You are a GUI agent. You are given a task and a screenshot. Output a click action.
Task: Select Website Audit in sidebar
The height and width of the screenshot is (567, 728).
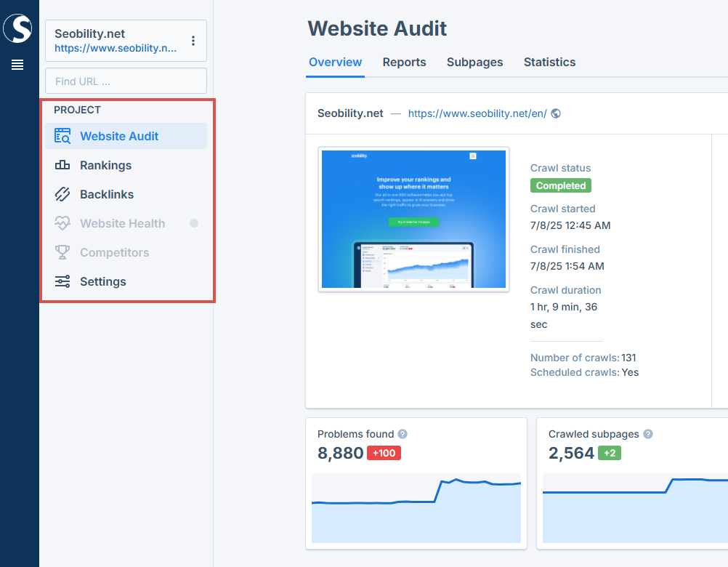pyautogui.click(x=126, y=136)
